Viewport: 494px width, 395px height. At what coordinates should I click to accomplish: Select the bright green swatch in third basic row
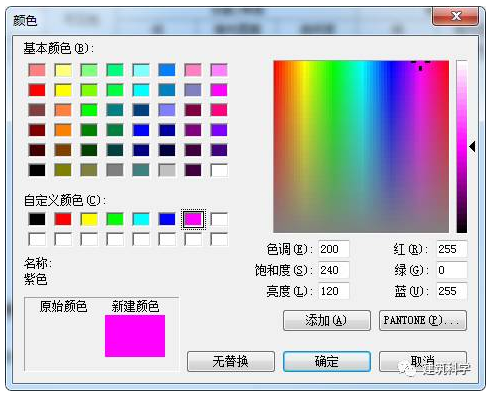89,110
